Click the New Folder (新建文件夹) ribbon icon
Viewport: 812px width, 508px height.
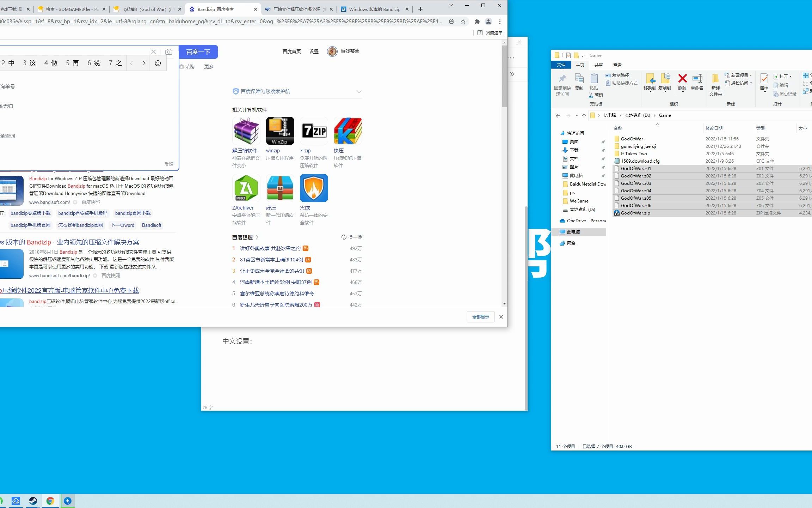point(715,79)
